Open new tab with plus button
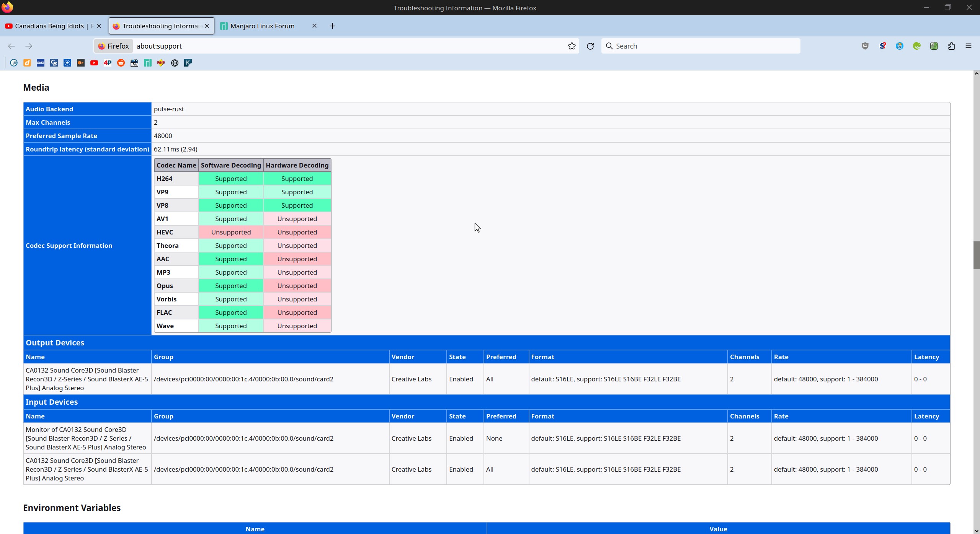The image size is (980, 534). [x=332, y=26]
